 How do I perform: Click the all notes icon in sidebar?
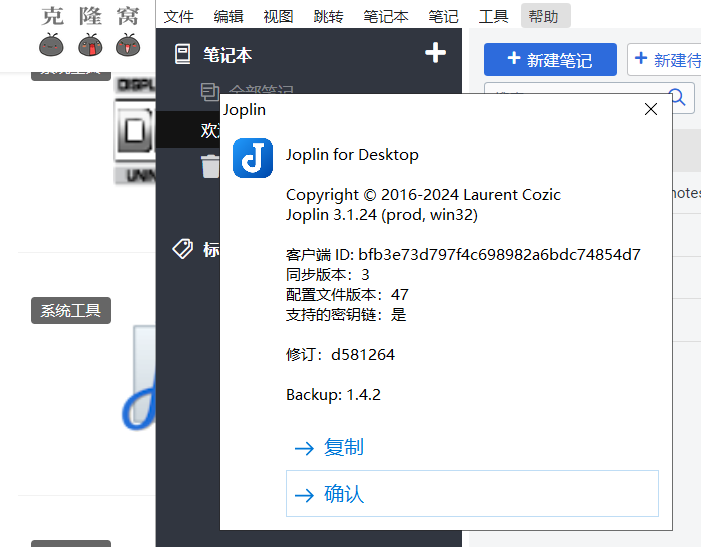210,93
